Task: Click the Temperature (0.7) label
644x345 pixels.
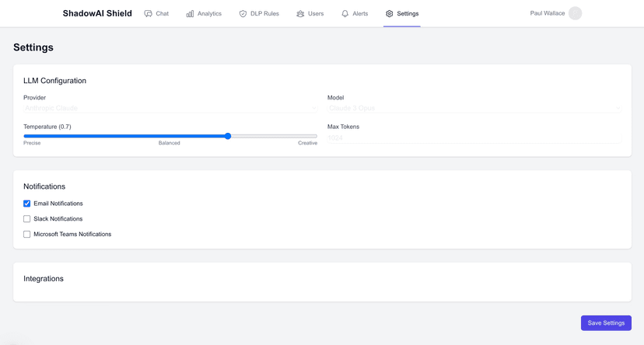Action: click(47, 127)
